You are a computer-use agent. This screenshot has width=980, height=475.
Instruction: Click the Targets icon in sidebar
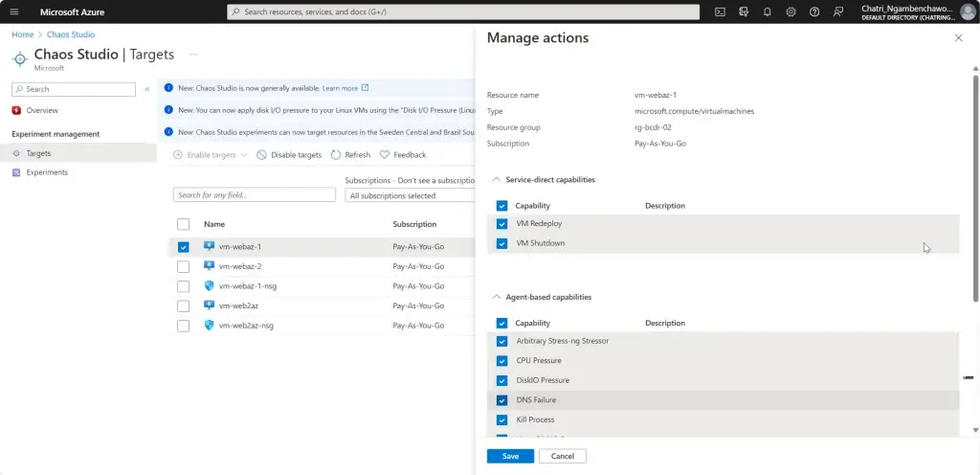click(16, 153)
